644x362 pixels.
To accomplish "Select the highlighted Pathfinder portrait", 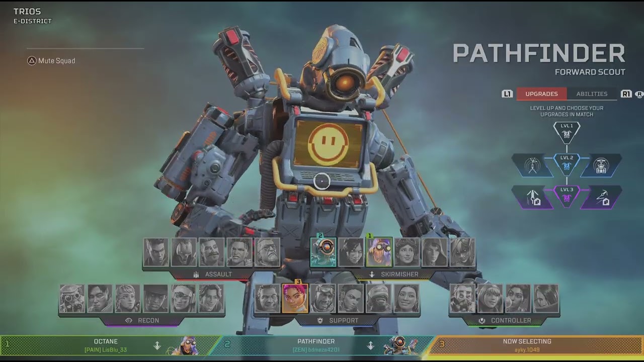I will 324,252.
